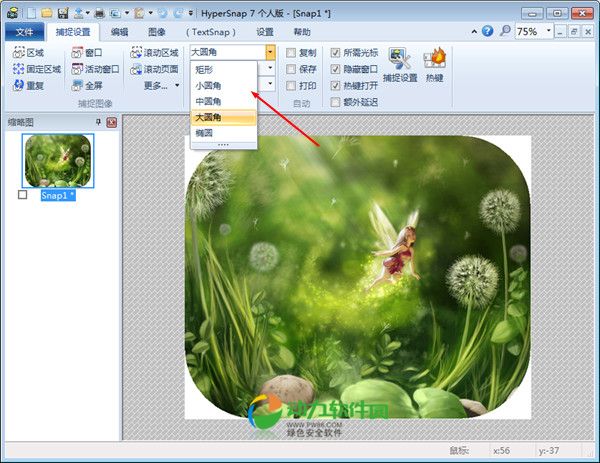Select the Snap1 thumbnail image
The width and height of the screenshot is (600, 463).
59,158
